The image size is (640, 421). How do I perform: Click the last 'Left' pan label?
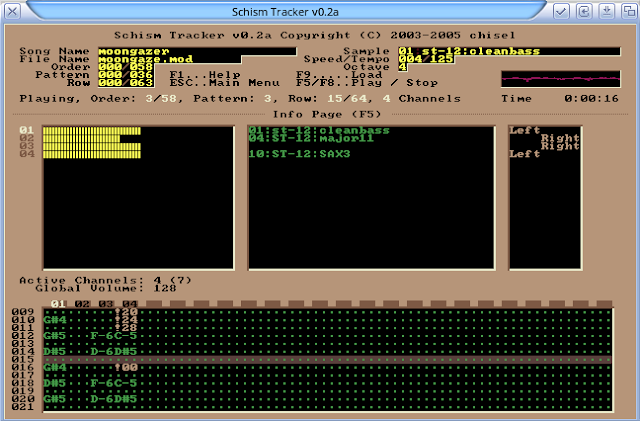(524, 154)
